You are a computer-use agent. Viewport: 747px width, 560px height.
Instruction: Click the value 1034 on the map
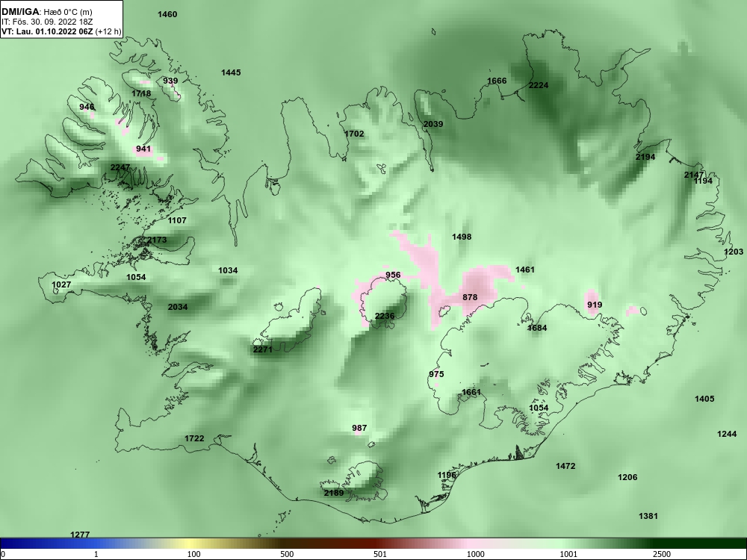[x=228, y=270]
